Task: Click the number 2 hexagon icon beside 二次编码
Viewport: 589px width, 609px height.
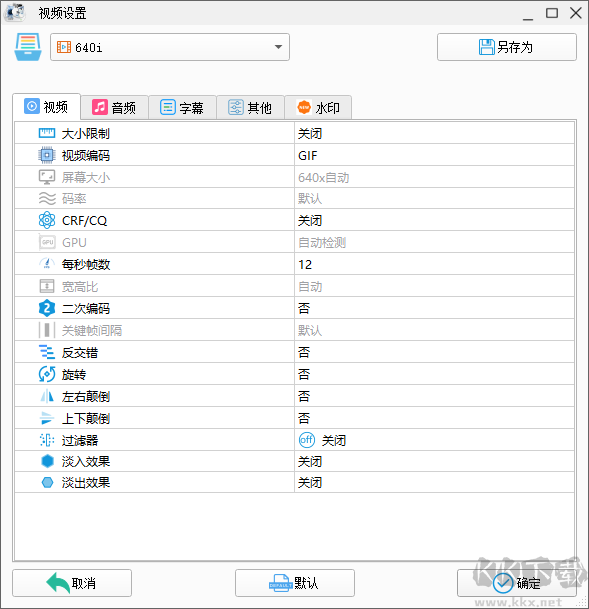Action: pyautogui.click(x=47, y=308)
